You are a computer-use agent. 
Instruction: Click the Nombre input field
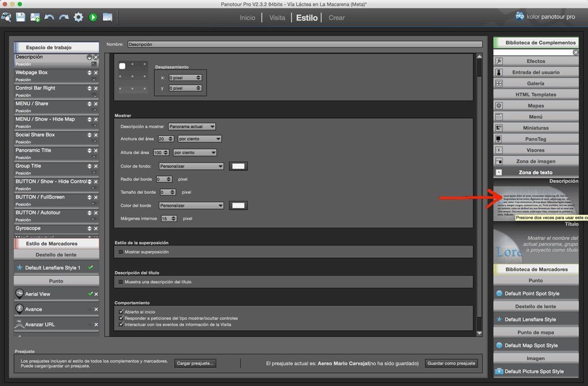click(305, 44)
